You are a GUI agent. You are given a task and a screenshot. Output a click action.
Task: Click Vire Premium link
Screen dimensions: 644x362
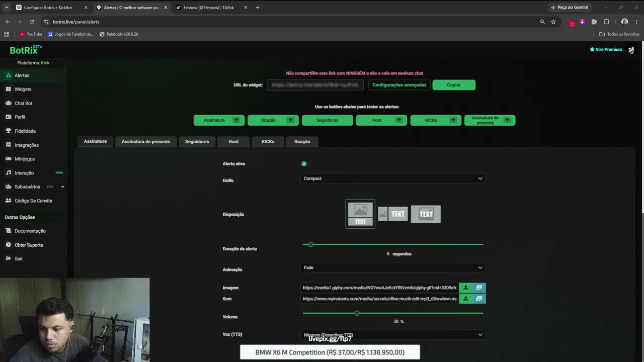[x=606, y=50]
